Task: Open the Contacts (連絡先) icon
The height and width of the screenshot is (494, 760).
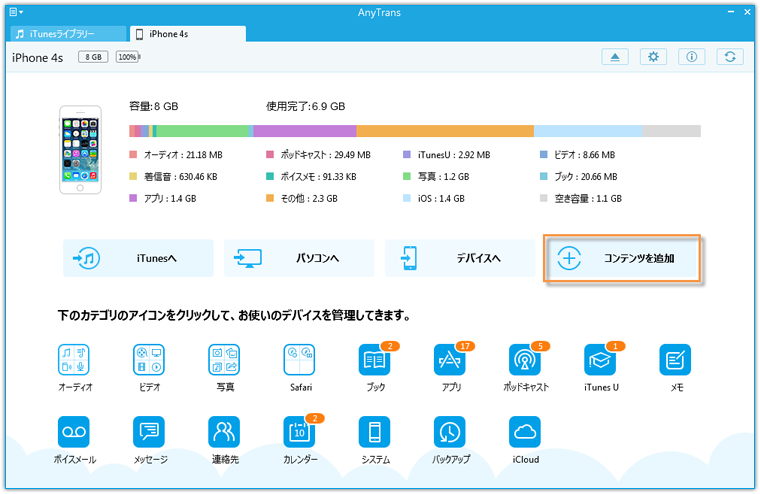Action: coord(224,431)
